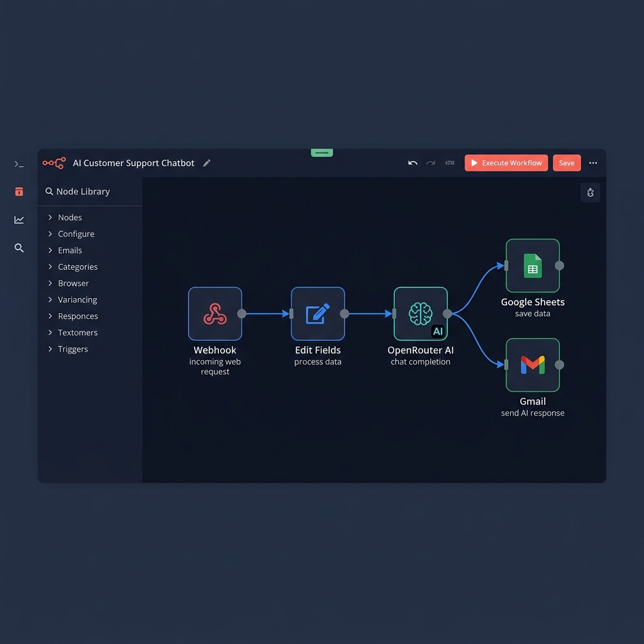Click the Edit Fields node label
This screenshot has width=644, height=644.
318,350
